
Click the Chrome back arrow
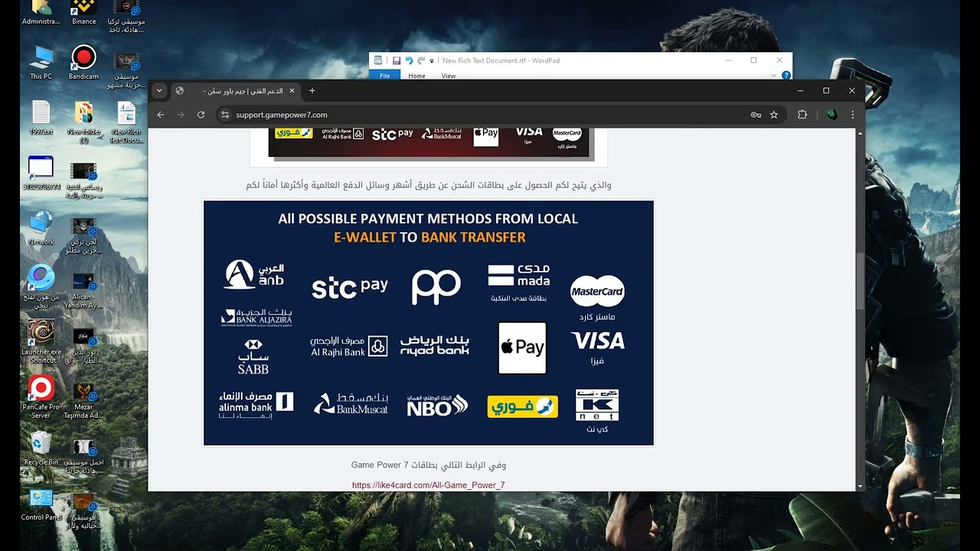click(161, 115)
